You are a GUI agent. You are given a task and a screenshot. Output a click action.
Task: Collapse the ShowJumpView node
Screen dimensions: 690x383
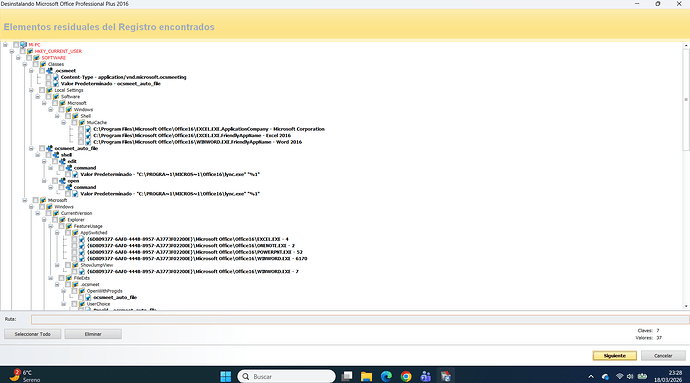click(x=57, y=265)
